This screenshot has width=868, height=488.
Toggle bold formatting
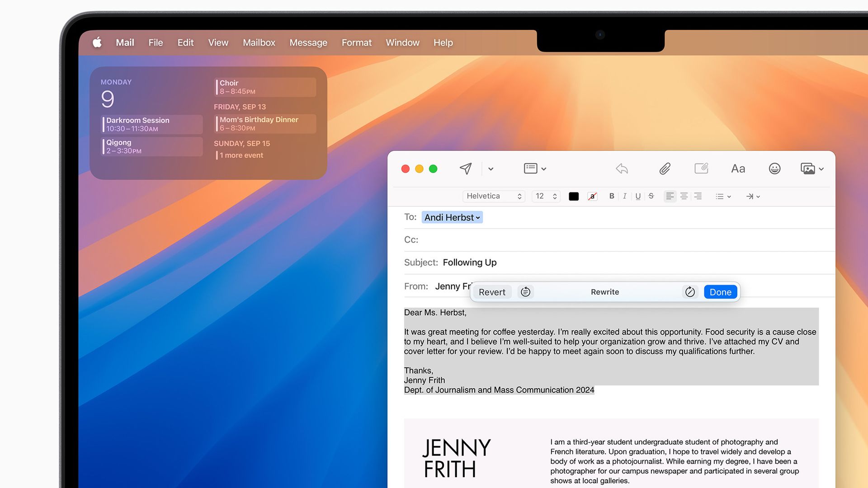[612, 196]
